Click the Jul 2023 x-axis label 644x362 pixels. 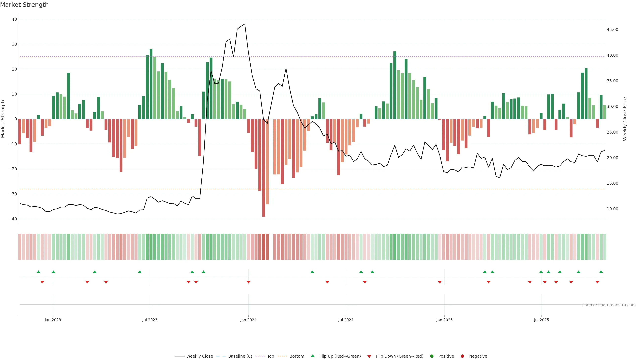(150, 320)
